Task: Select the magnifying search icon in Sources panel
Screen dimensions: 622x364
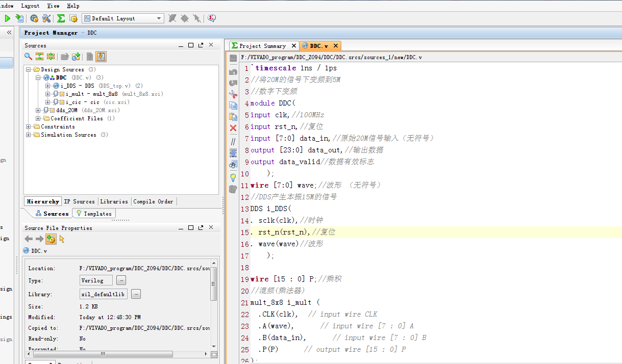Action: tap(28, 56)
